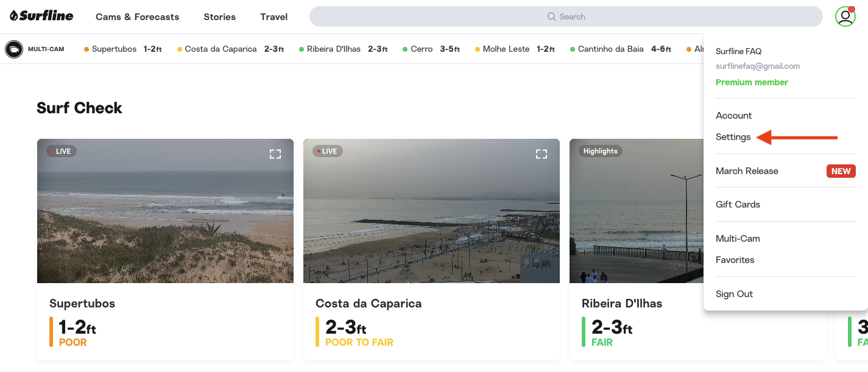Open the Stories menu
Image resolution: width=868 pixels, height=372 pixels.
point(220,16)
